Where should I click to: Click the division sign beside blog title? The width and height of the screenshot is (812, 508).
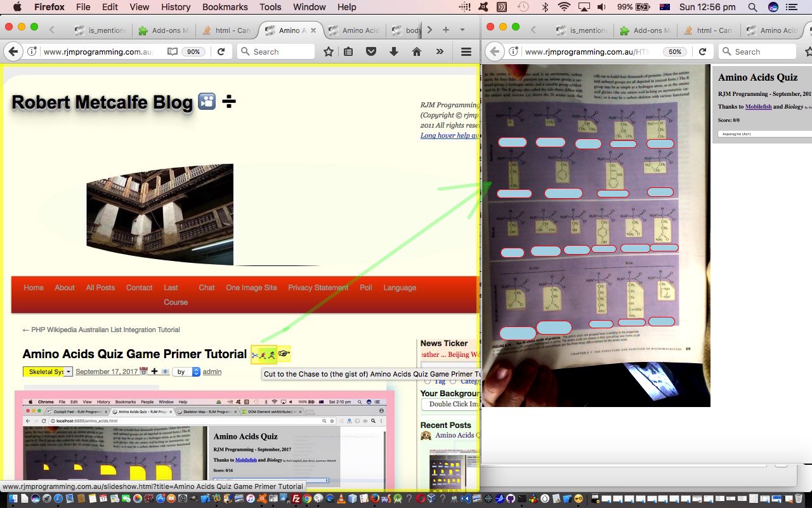click(229, 102)
